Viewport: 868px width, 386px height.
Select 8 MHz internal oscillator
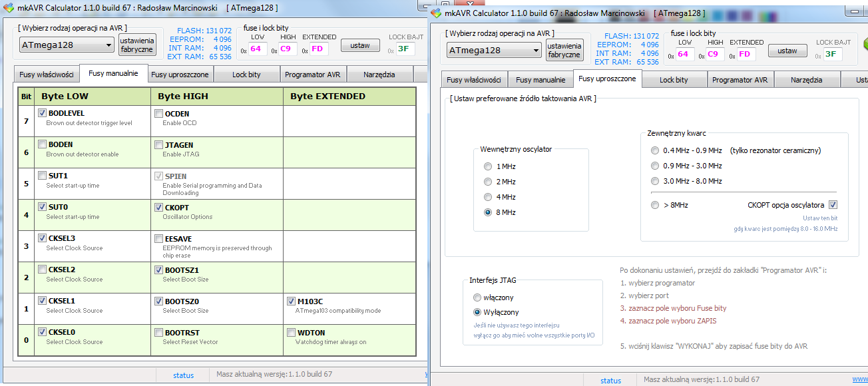pos(489,212)
